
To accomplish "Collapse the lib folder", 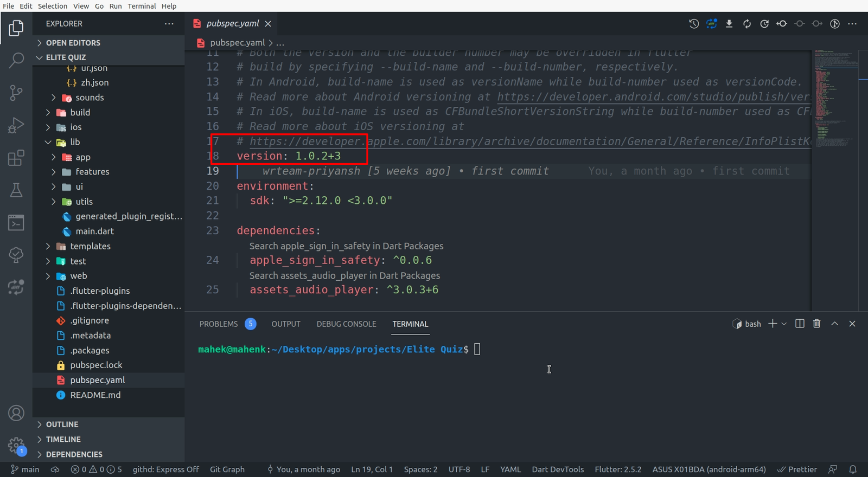I will pos(75,142).
